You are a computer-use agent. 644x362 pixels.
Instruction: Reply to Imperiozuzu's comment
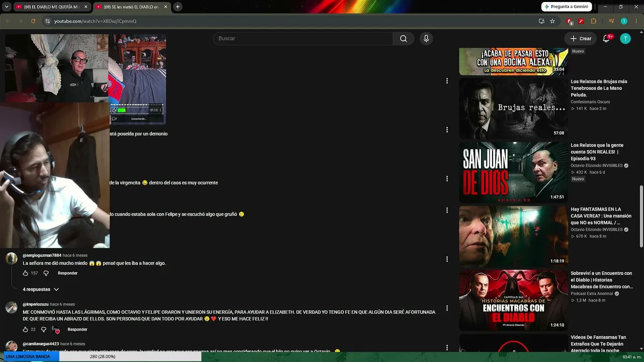pos(77,329)
